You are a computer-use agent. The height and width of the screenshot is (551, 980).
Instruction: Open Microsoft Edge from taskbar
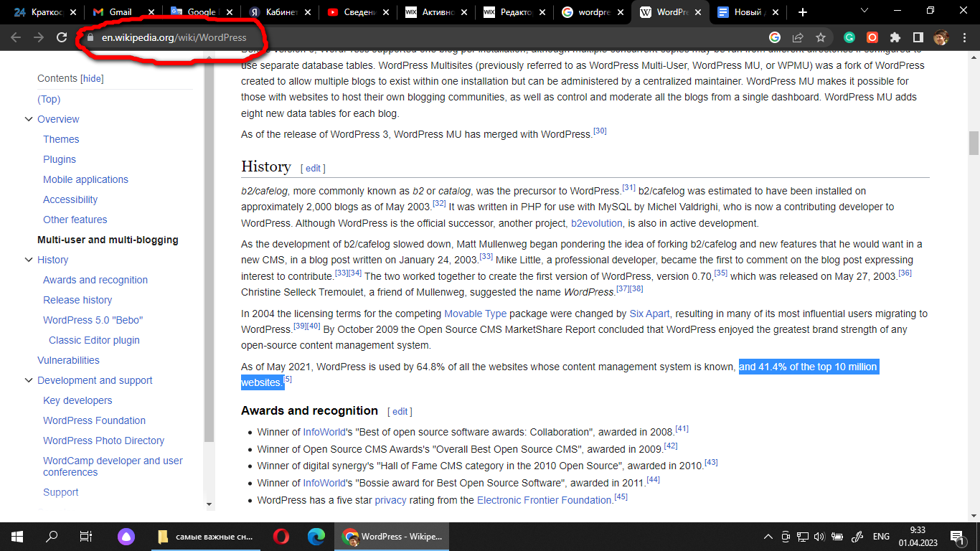tap(316, 536)
